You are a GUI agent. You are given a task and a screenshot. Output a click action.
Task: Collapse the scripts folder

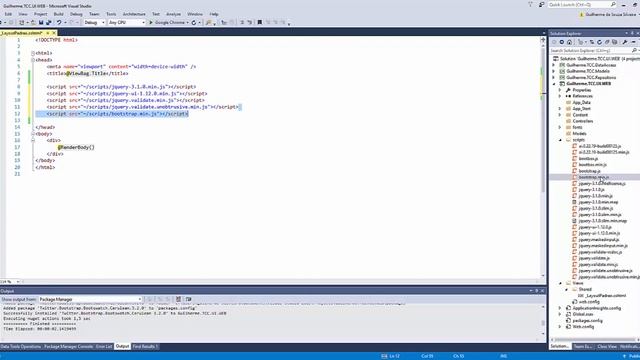[560, 140]
